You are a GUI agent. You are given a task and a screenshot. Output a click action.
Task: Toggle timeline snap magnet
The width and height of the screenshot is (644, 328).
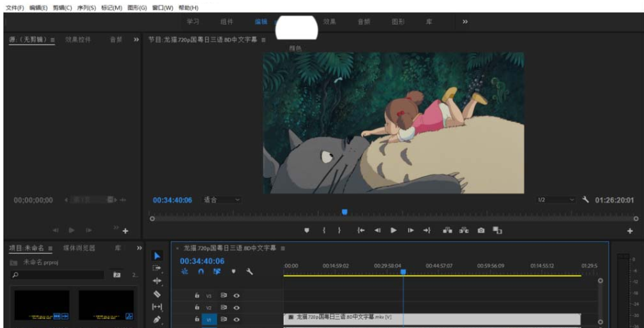[x=201, y=272]
